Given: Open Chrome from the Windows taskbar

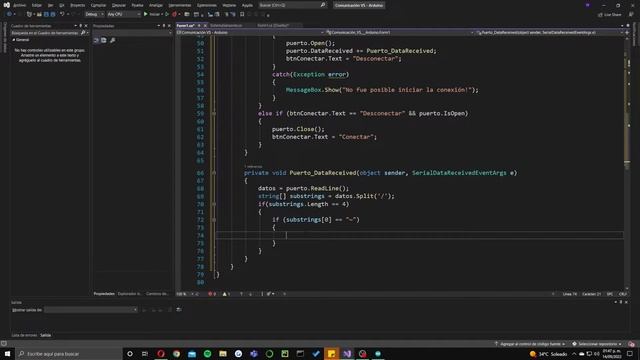Looking at the screenshot, I should click(176, 353).
